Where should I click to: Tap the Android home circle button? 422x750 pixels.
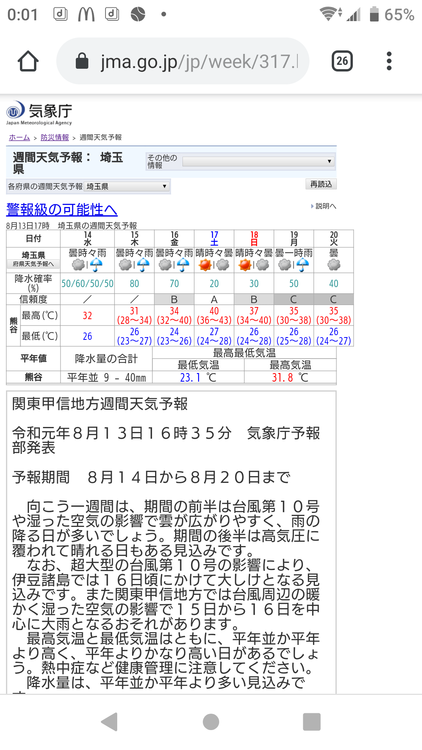point(211,721)
